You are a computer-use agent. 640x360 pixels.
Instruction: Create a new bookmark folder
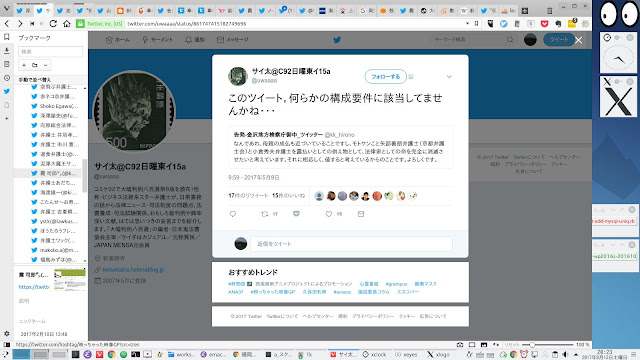tap(35, 65)
